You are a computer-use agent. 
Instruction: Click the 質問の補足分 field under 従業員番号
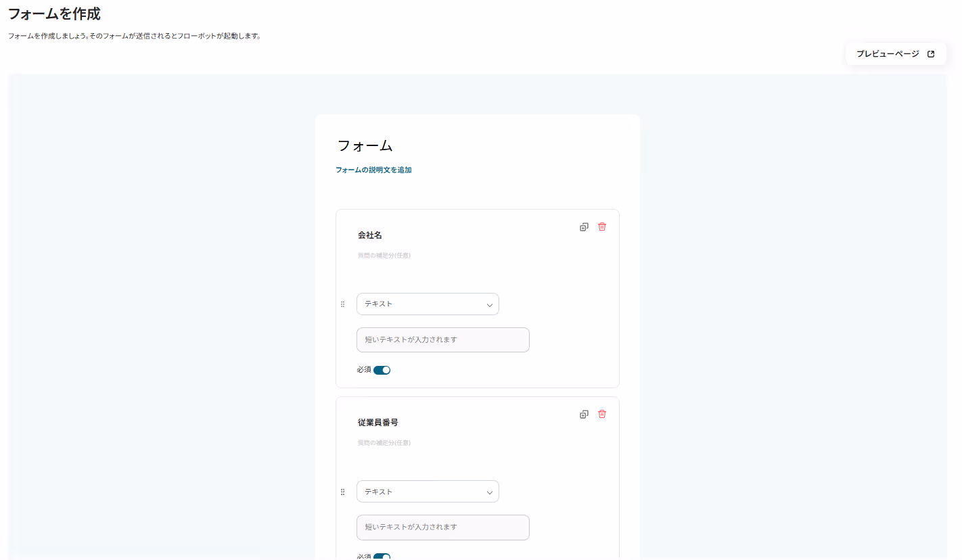click(384, 443)
